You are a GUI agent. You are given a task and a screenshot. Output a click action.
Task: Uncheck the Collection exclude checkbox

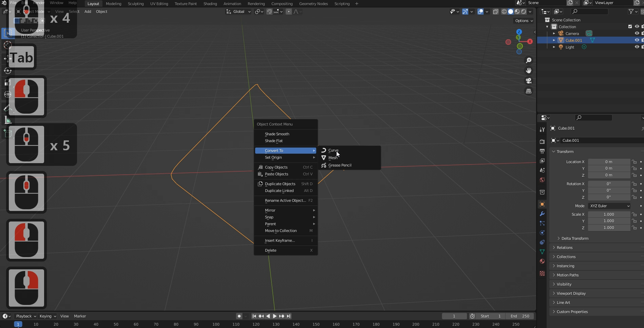[x=630, y=26]
